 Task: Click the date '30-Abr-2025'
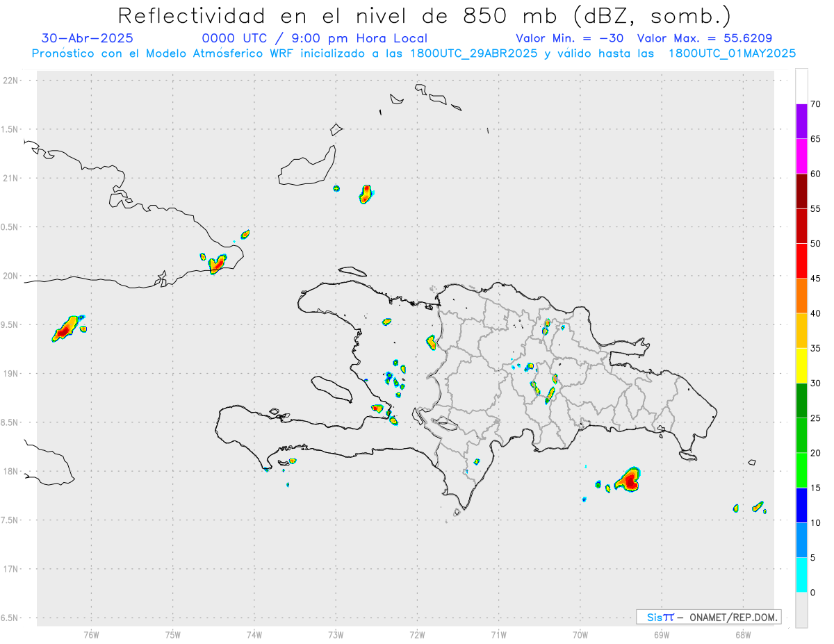tap(88, 38)
